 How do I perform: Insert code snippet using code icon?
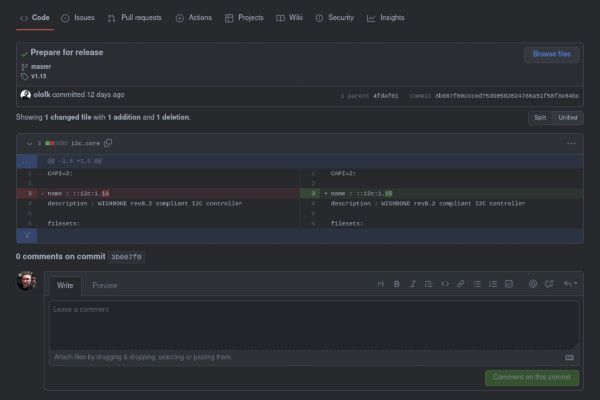click(445, 284)
